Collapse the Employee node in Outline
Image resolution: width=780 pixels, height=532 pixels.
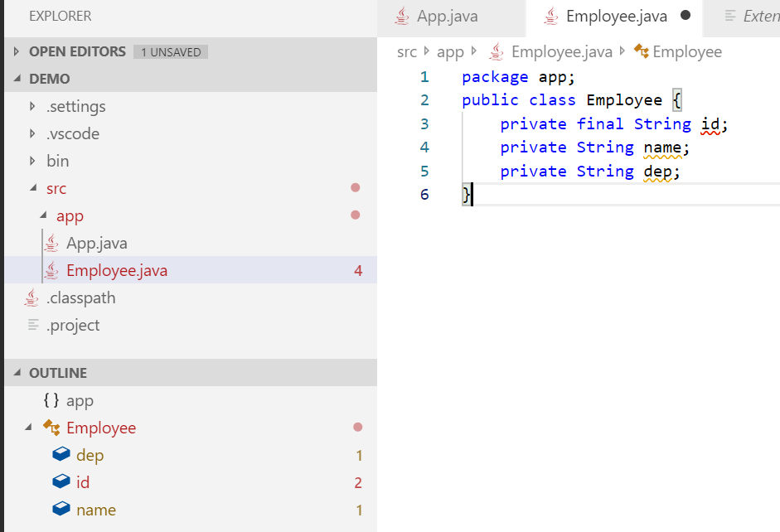tap(27, 428)
